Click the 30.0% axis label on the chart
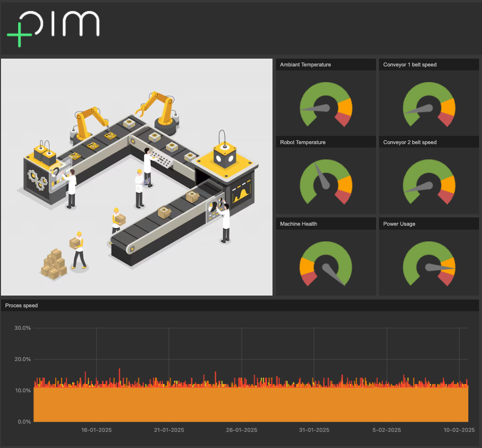482x448 pixels. tap(22, 328)
